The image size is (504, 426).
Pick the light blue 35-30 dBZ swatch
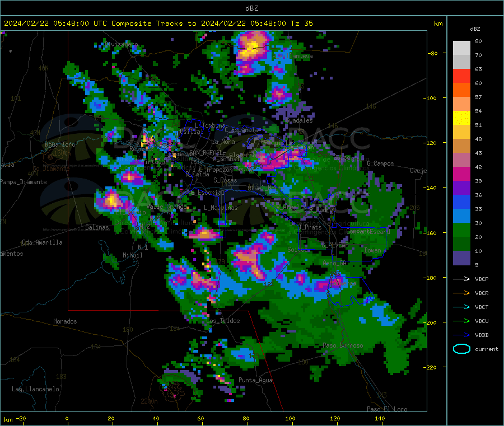[x=461, y=216]
